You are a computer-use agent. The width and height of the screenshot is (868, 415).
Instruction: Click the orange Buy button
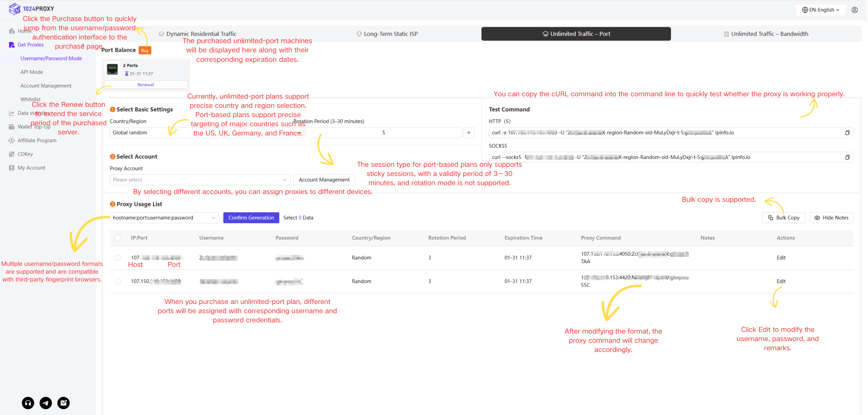click(x=145, y=50)
